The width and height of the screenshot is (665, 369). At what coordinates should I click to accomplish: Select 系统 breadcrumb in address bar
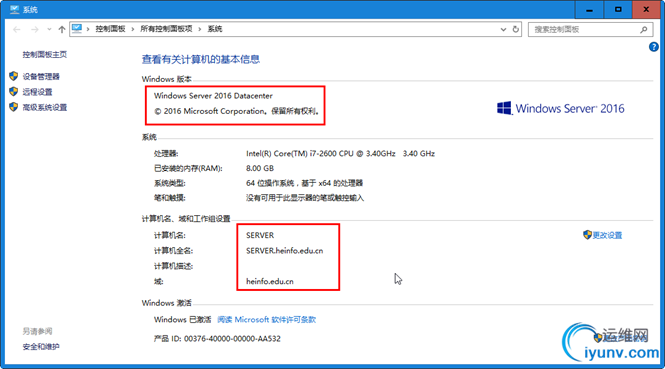click(215, 29)
